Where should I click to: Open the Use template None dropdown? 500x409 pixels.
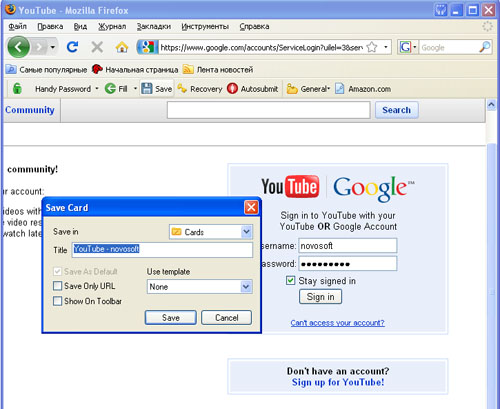(200, 287)
